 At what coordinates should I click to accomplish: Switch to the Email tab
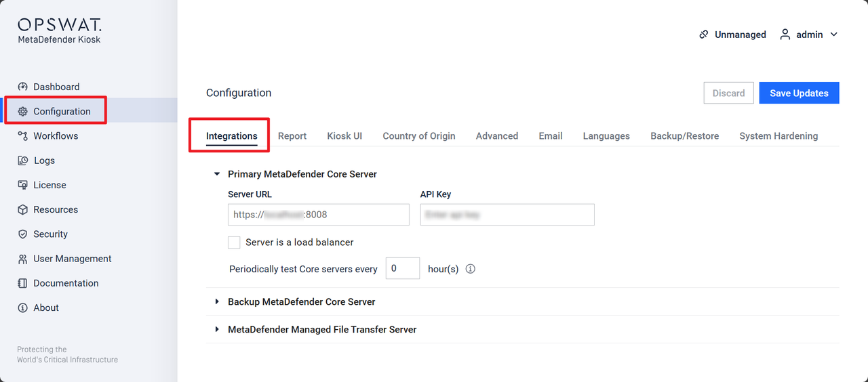point(551,136)
